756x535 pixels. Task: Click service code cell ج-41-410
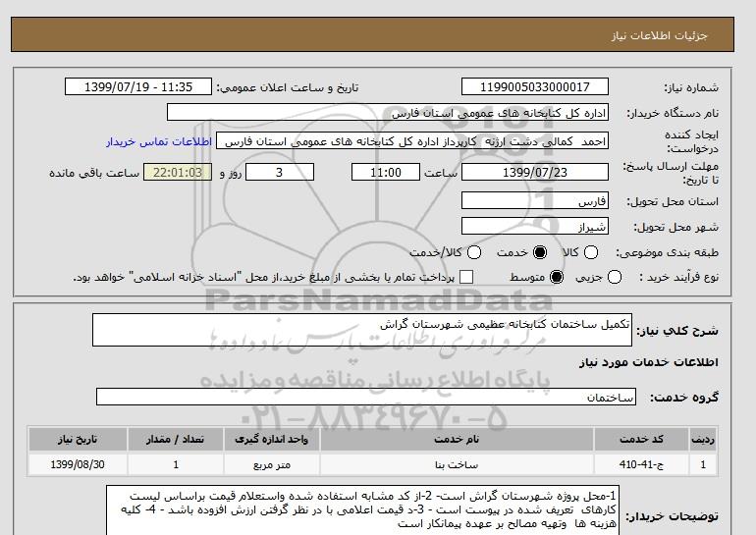(641, 464)
